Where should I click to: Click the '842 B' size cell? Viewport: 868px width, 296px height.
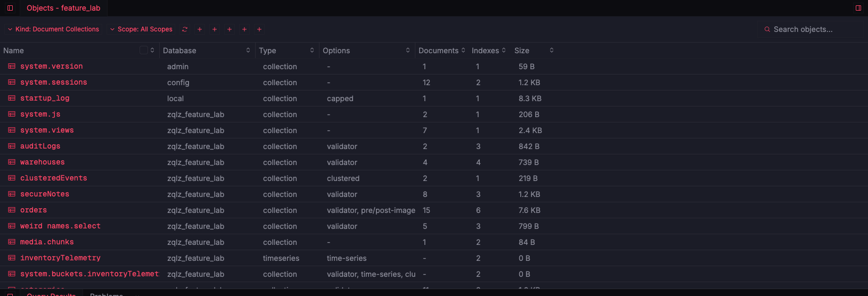click(529, 146)
